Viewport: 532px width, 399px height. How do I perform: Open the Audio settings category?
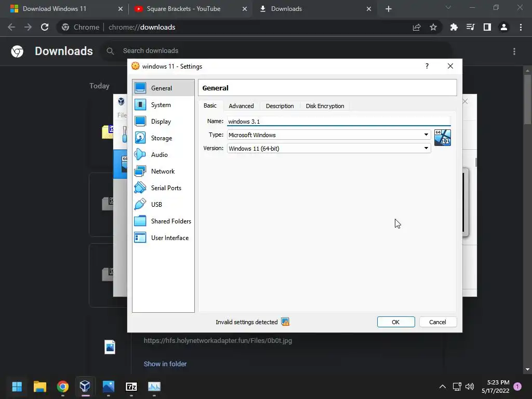point(163,155)
